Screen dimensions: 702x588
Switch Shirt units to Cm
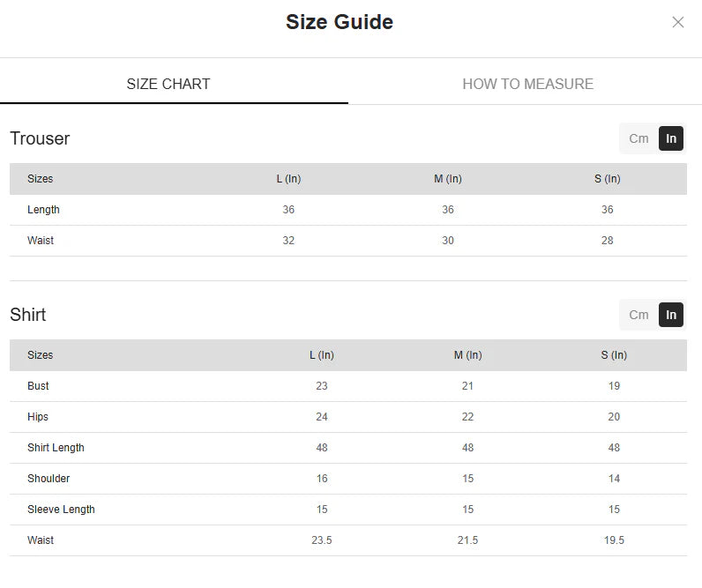click(x=639, y=315)
